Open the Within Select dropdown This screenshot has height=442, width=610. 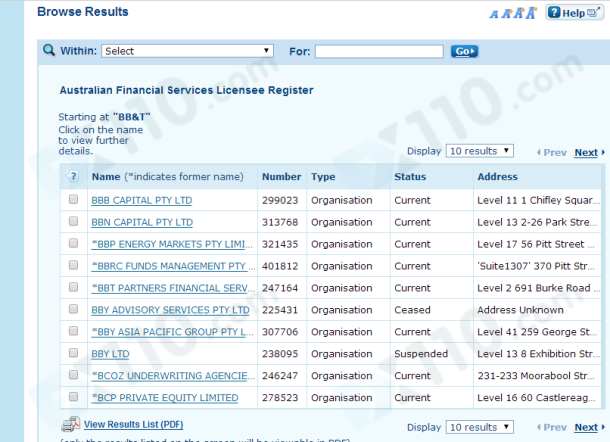188,51
